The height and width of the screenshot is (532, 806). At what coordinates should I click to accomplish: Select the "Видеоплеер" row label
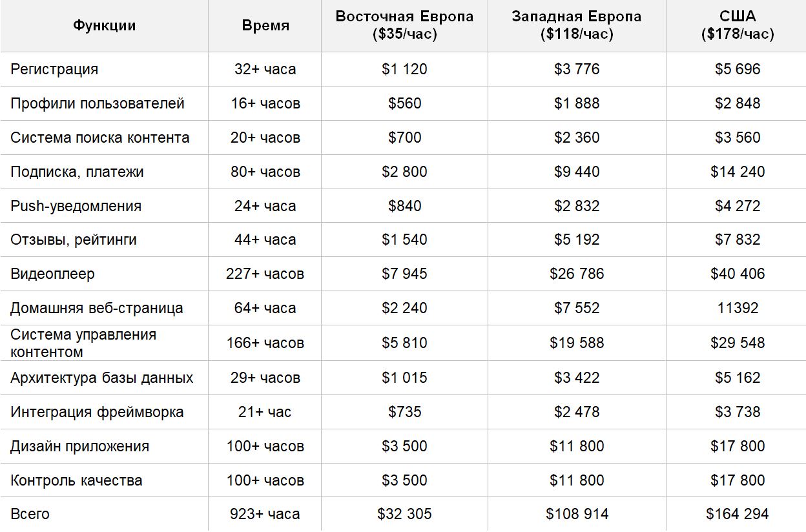52,274
